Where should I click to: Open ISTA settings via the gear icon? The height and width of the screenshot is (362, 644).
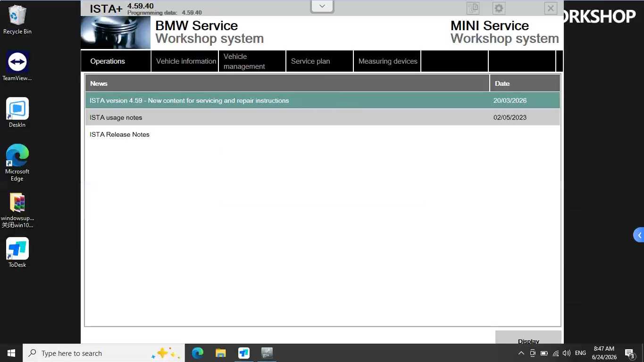click(499, 8)
